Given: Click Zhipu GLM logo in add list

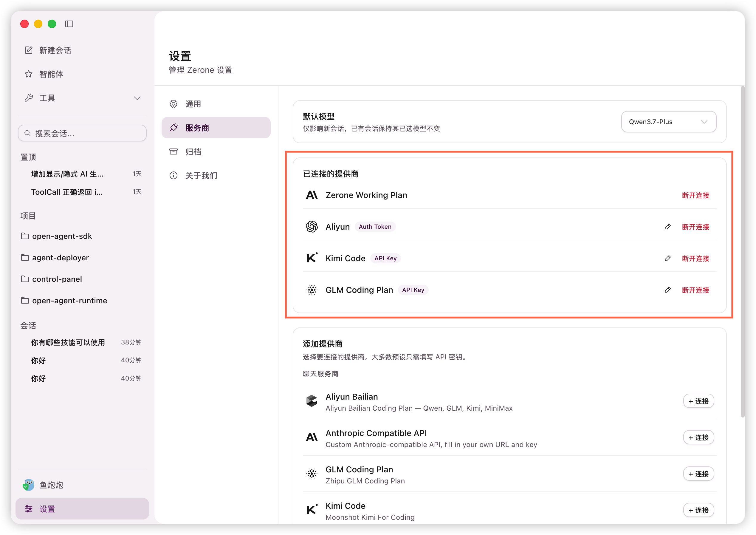Looking at the screenshot, I should pos(312,474).
